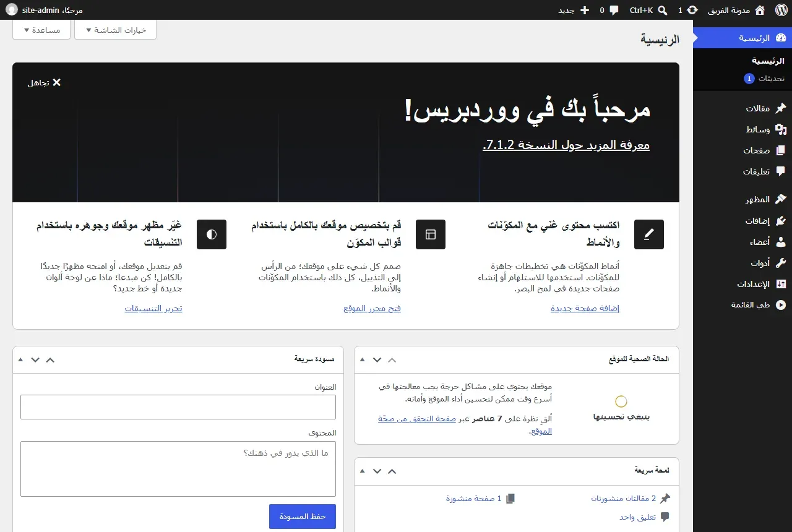
Task: Open the صفحات menu
Action: (742, 150)
